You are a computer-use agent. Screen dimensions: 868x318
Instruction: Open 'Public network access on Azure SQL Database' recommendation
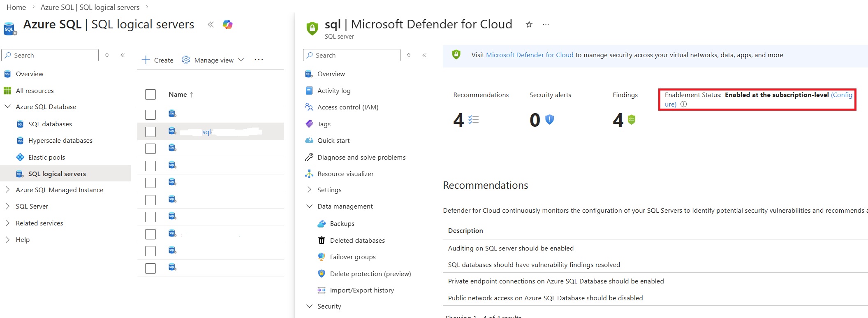coord(545,298)
